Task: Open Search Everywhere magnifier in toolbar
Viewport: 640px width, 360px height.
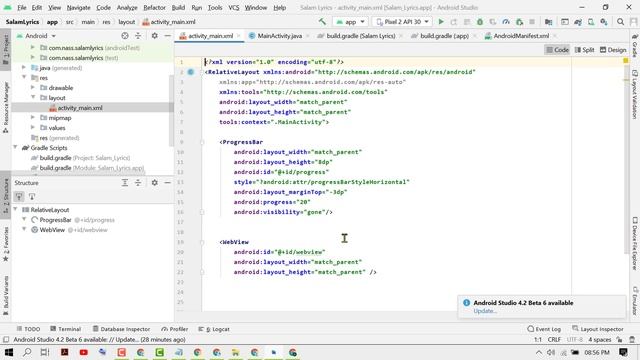Action: pyautogui.click(x=620, y=22)
